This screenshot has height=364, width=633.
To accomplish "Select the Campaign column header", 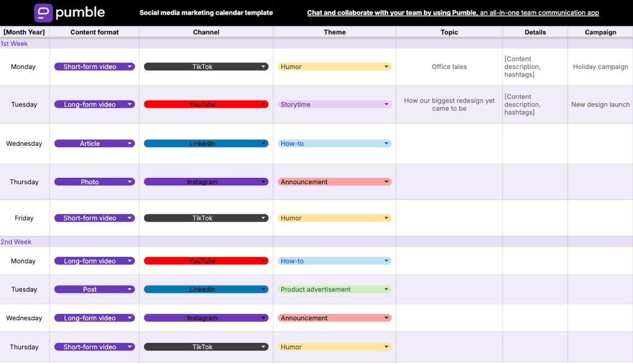I will point(600,32).
